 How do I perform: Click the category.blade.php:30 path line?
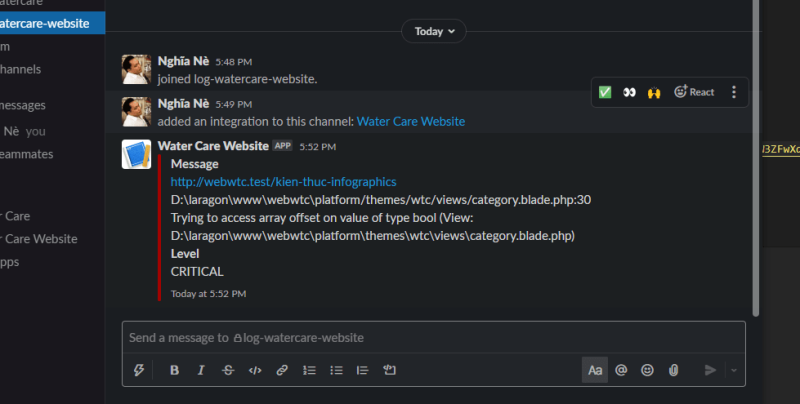[381, 199]
